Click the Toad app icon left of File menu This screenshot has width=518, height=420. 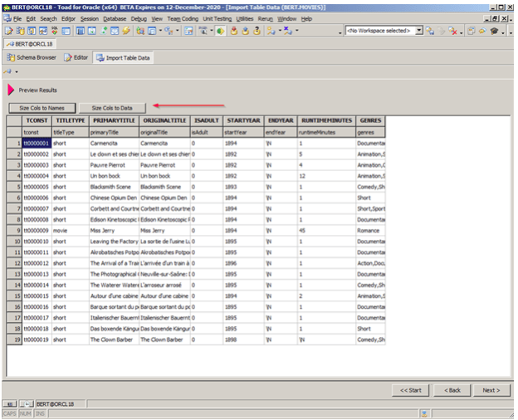(7, 18)
